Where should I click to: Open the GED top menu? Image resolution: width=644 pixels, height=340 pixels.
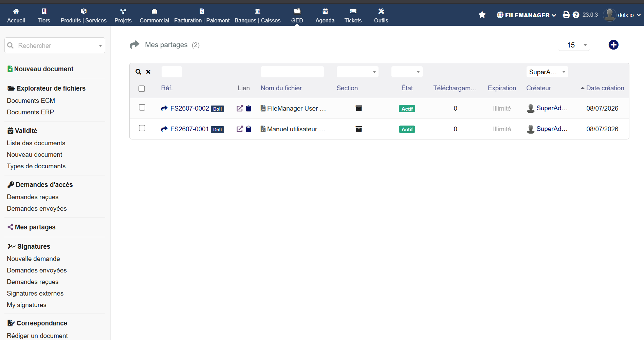click(297, 16)
